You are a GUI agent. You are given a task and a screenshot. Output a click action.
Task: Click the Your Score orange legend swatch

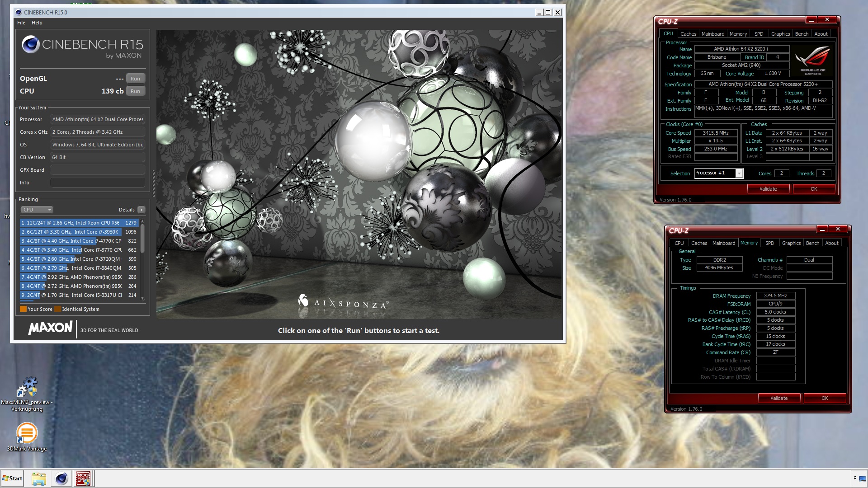(23, 309)
